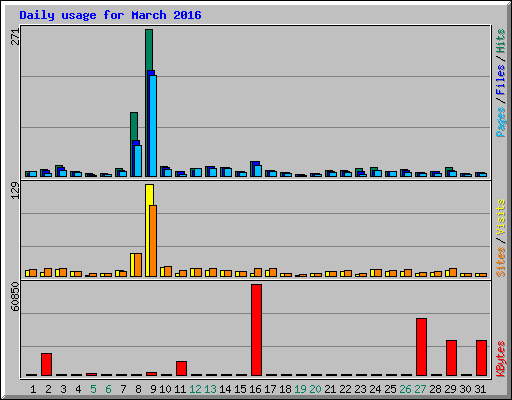The image size is (512, 400).
Task: Click day label 22 on the x-axis
Action: pyautogui.click(x=345, y=389)
